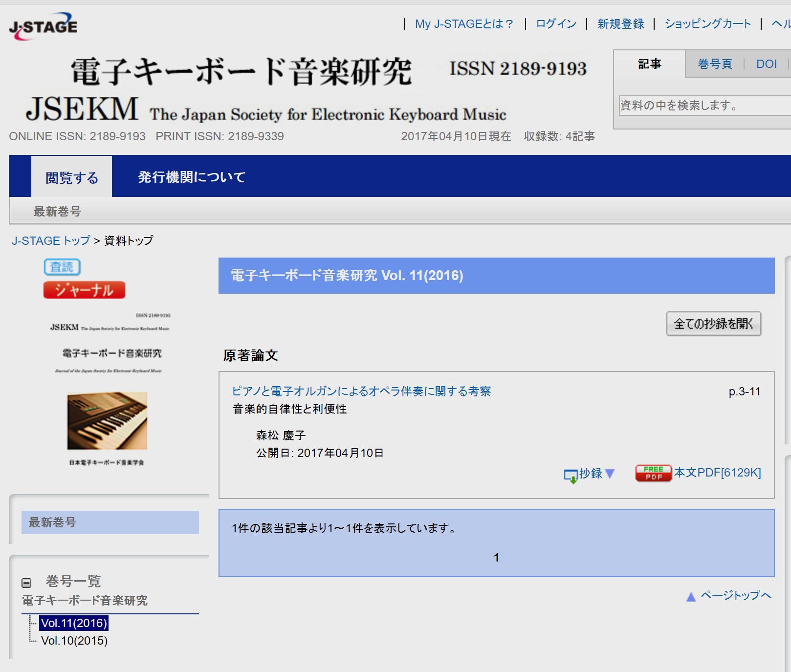Click the subtitle 音楽的自律性と利便性
This screenshot has width=791, height=672.
pyautogui.click(x=289, y=409)
